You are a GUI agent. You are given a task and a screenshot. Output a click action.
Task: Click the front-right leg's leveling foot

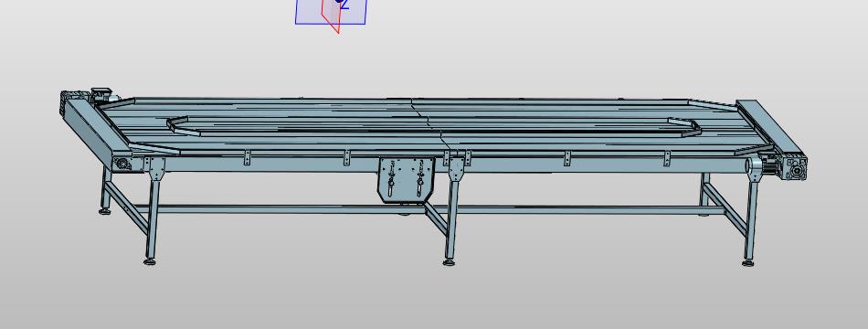[748, 262]
